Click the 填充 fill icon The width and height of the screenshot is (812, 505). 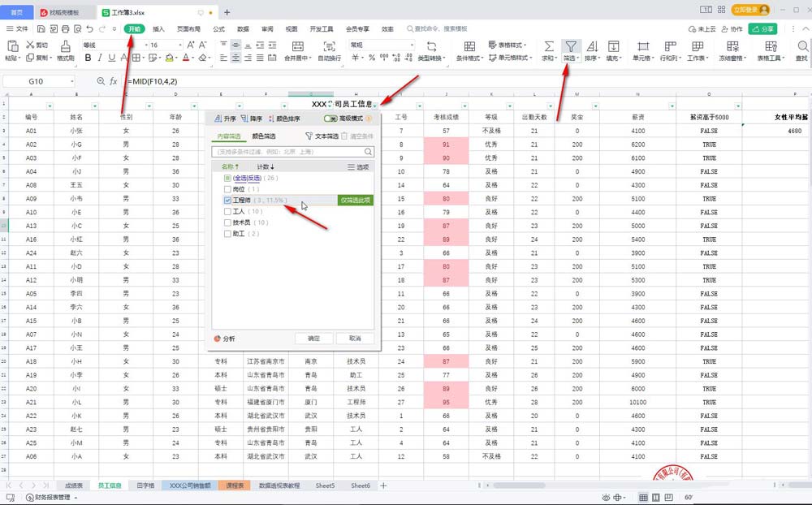(x=613, y=46)
